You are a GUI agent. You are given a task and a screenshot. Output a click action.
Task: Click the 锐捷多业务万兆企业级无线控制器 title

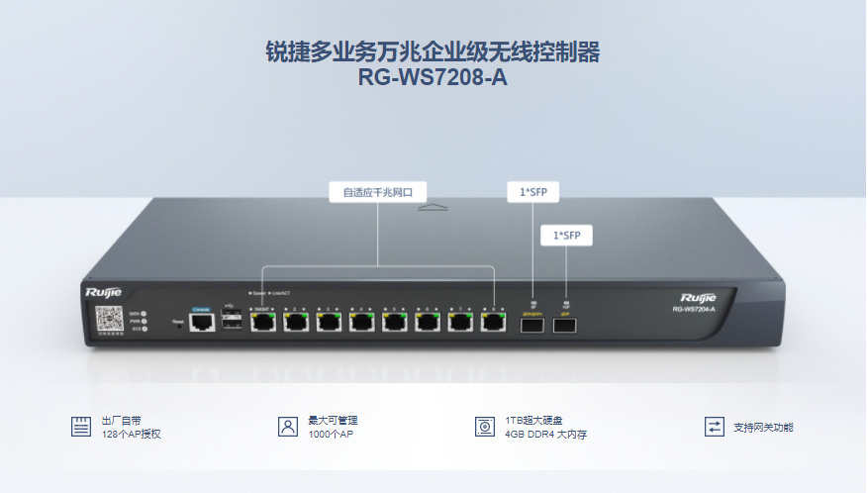pyautogui.click(x=433, y=52)
